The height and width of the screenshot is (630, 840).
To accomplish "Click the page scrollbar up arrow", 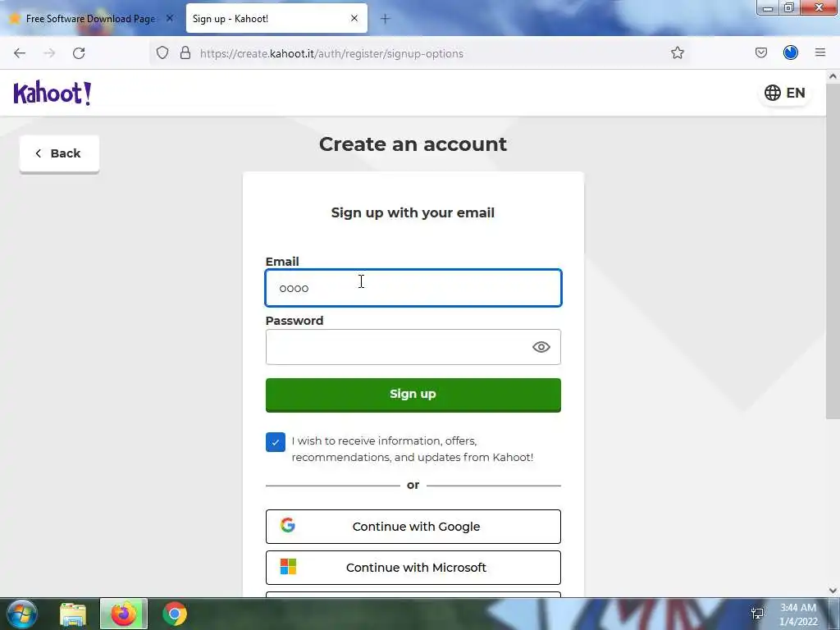I will pyautogui.click(x=833, y=76).
